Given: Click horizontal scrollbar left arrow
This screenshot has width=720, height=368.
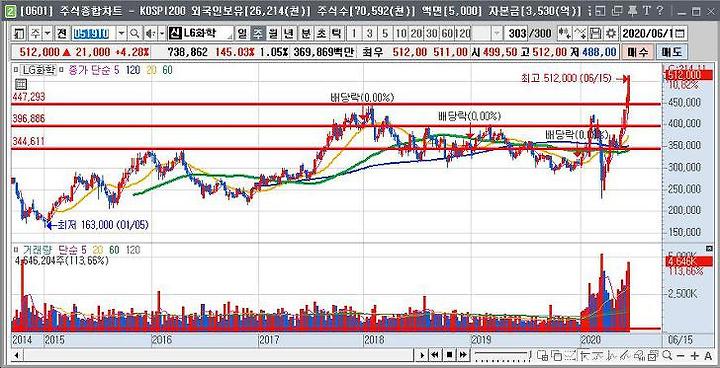Looking at the screenshot, I should (x=16, y=355).
